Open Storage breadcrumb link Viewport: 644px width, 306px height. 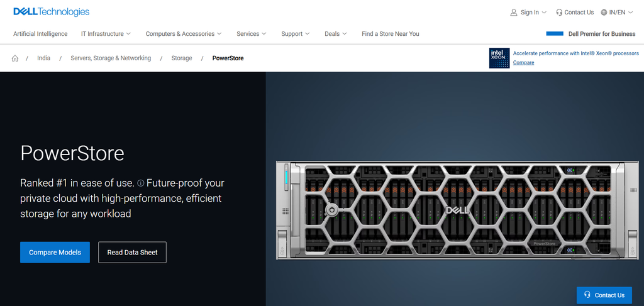tap(182, 58)
